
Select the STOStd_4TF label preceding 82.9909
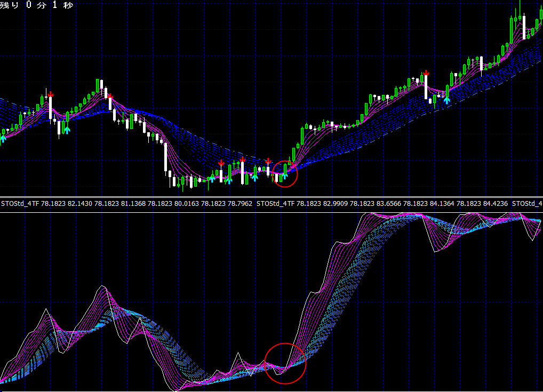[x=276, y=204]
